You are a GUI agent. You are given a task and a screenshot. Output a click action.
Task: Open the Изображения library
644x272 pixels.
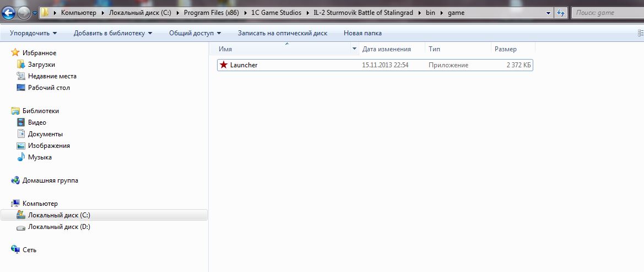[49, 146]
